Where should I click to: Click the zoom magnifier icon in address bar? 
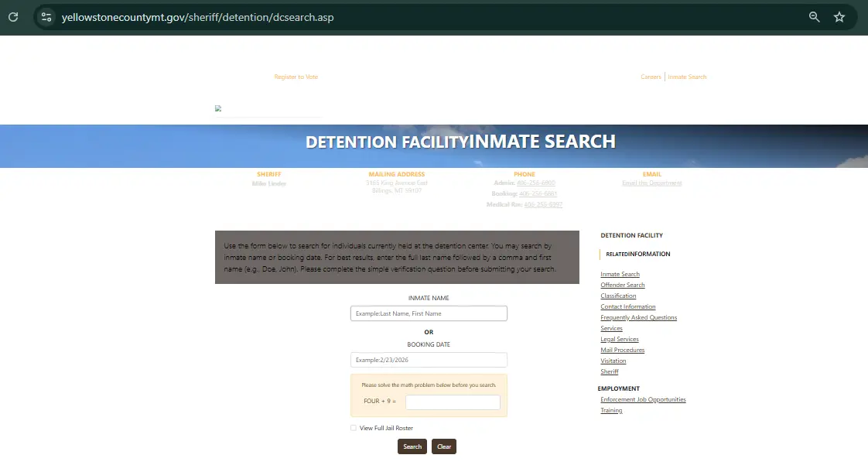(814, 17)
